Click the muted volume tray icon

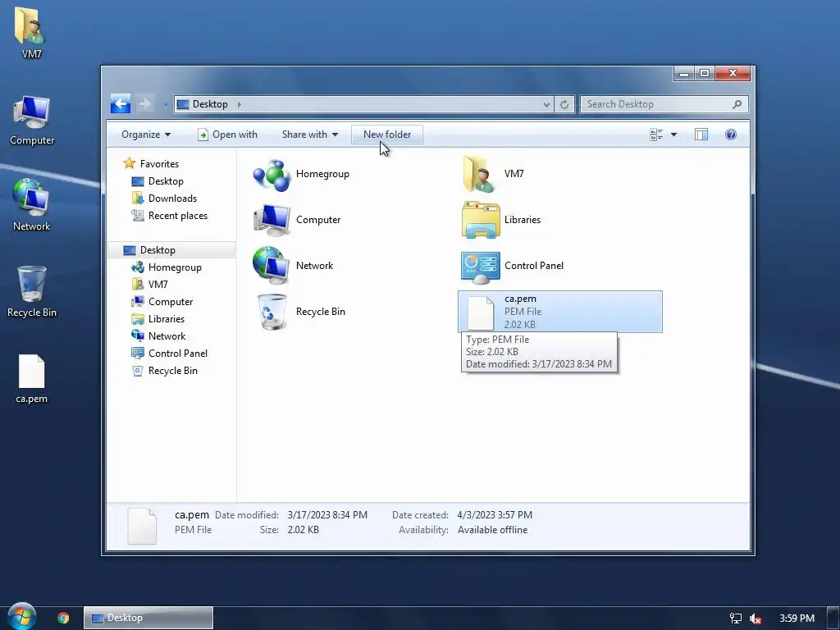756,619
